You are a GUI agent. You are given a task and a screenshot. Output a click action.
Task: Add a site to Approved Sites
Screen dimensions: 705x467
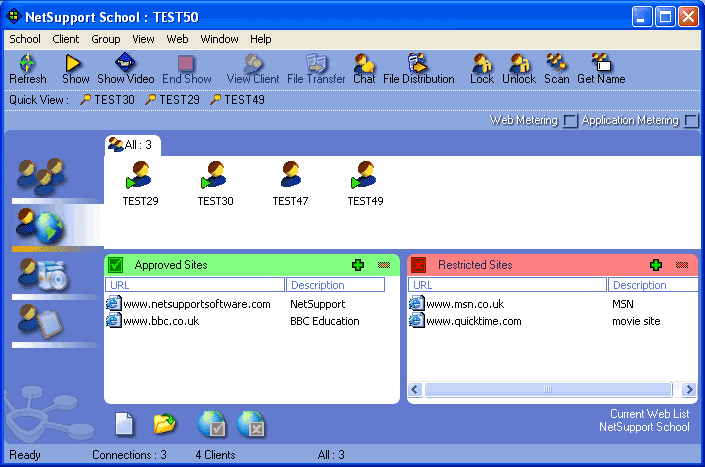point(357,265)
